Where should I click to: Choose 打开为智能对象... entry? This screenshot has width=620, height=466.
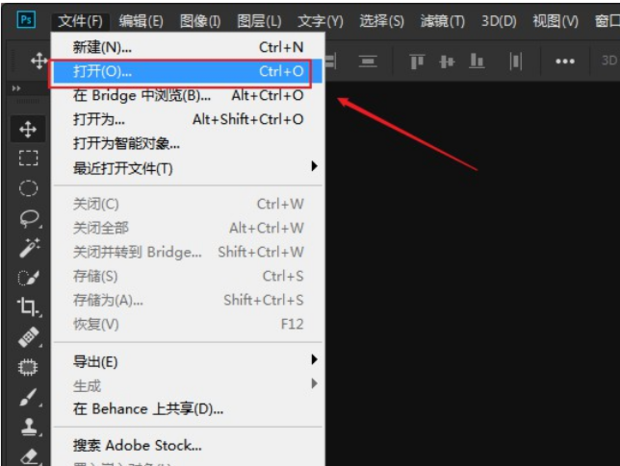188,143
